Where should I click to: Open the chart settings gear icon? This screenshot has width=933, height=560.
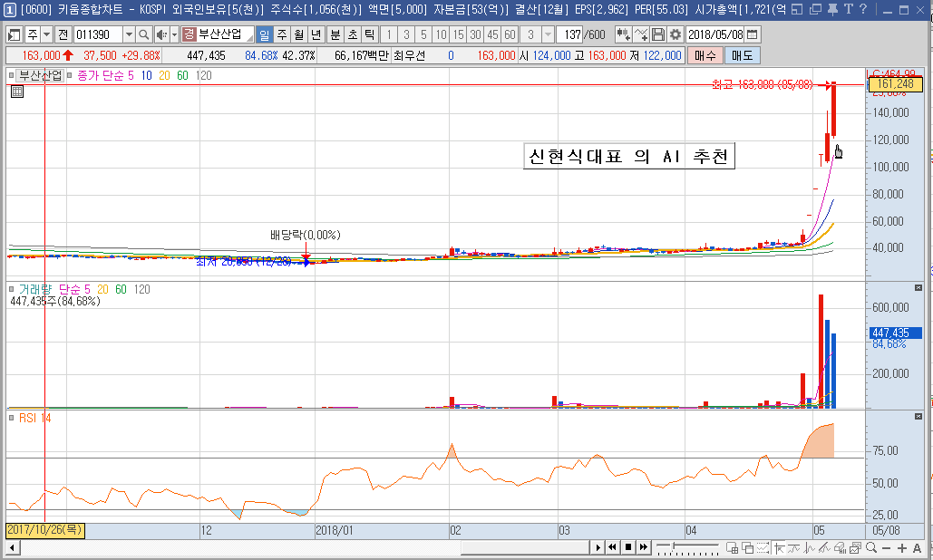[675, 34]
